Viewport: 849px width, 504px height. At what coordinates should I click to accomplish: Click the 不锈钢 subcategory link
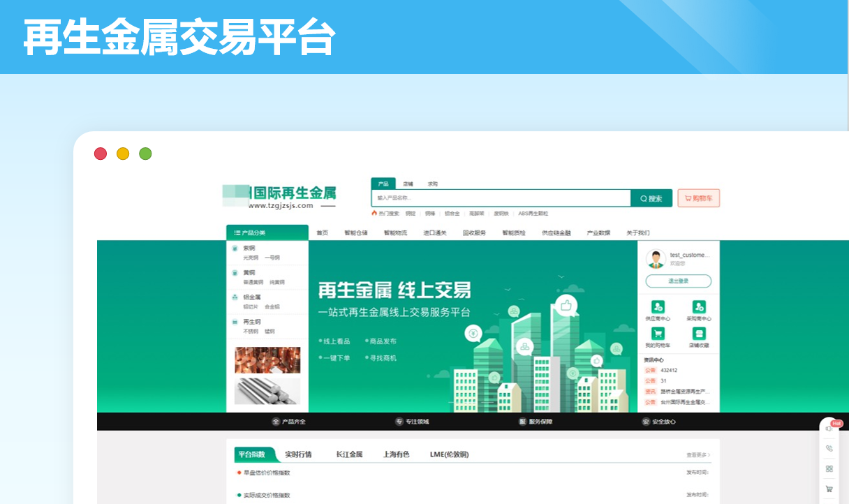tap(251, 332)
